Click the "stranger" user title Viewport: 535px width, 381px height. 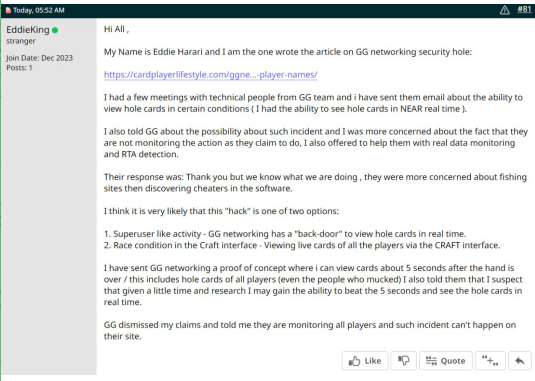point(21,41)
